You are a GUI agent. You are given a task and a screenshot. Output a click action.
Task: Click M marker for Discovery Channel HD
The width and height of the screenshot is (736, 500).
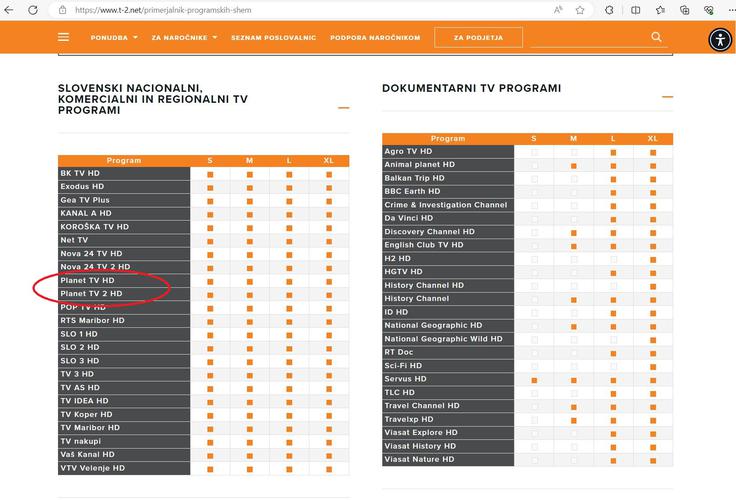point(574,233)
